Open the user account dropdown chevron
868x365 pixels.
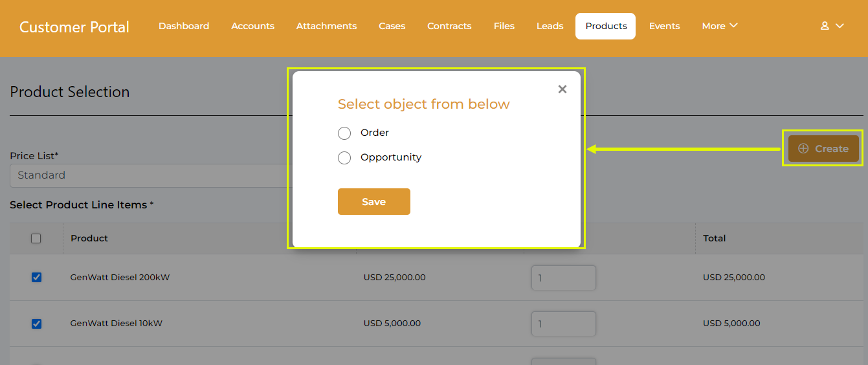[x=840, y=26]
